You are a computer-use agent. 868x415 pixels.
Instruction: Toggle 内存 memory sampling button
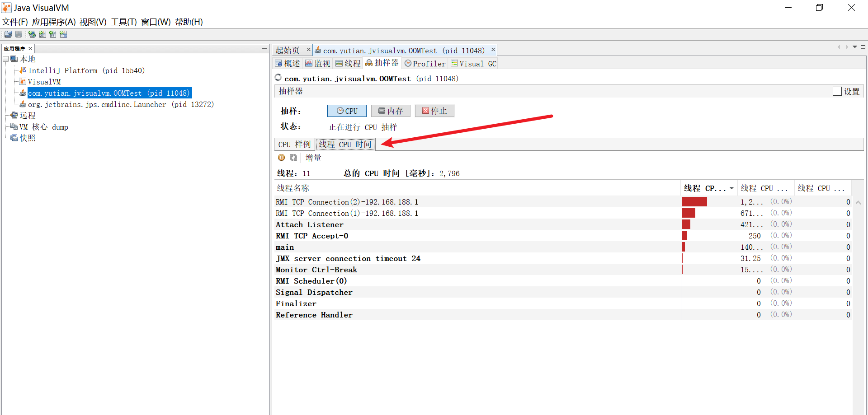coord(391,111)
